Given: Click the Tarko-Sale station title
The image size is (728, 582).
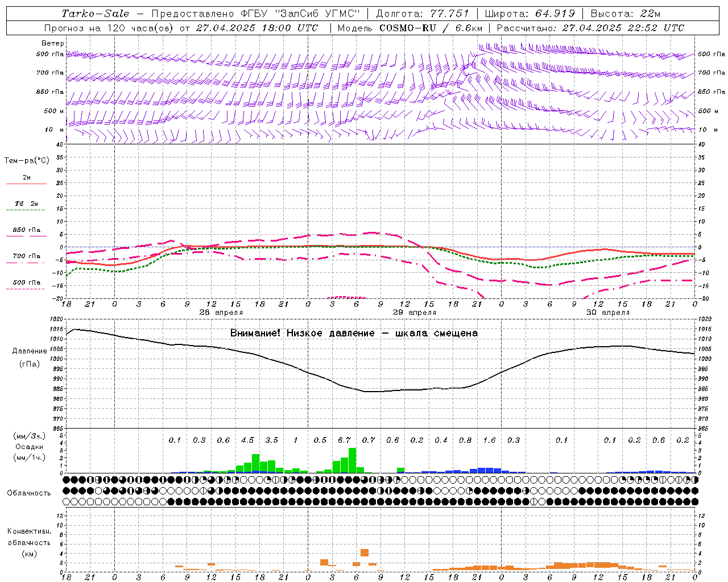Looking at the screenshot, I should click(95, 14).
